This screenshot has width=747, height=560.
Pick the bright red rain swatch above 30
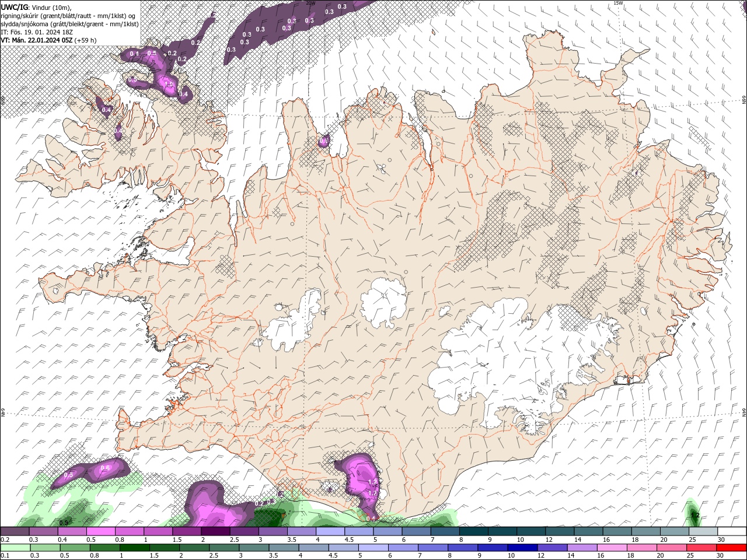731,548
